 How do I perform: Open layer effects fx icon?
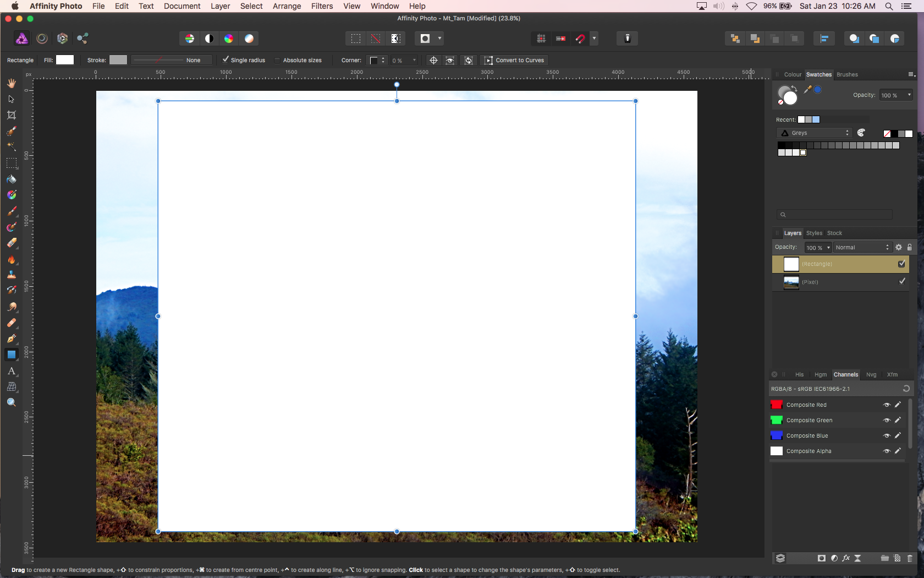coord(846,558)
